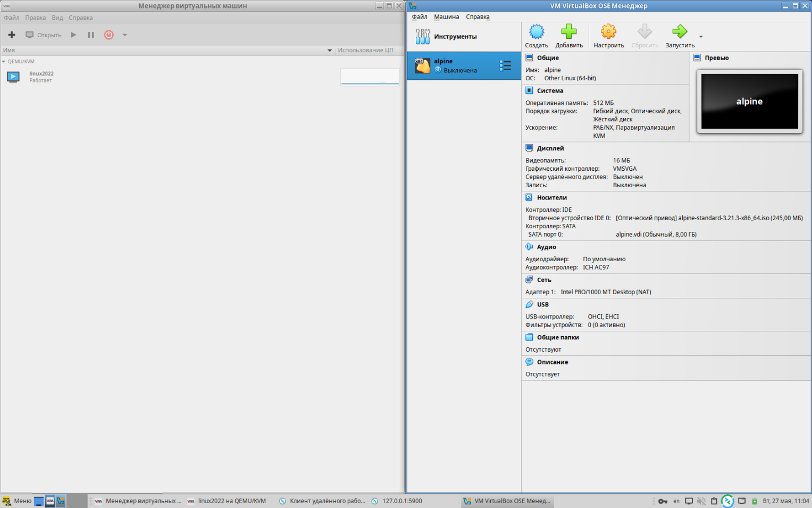This screenshot has width=812, height=508.
Task: Click the play (run) button in virt-manager
Action: pos(74,35)
